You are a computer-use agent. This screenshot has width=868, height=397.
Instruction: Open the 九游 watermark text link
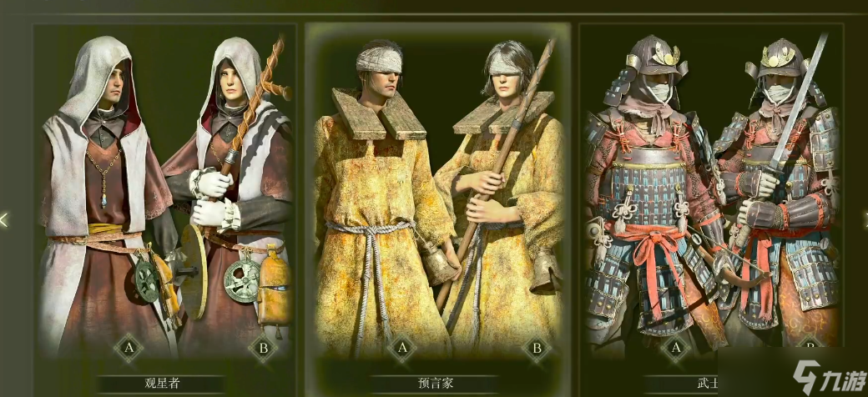tap(844, 380)
